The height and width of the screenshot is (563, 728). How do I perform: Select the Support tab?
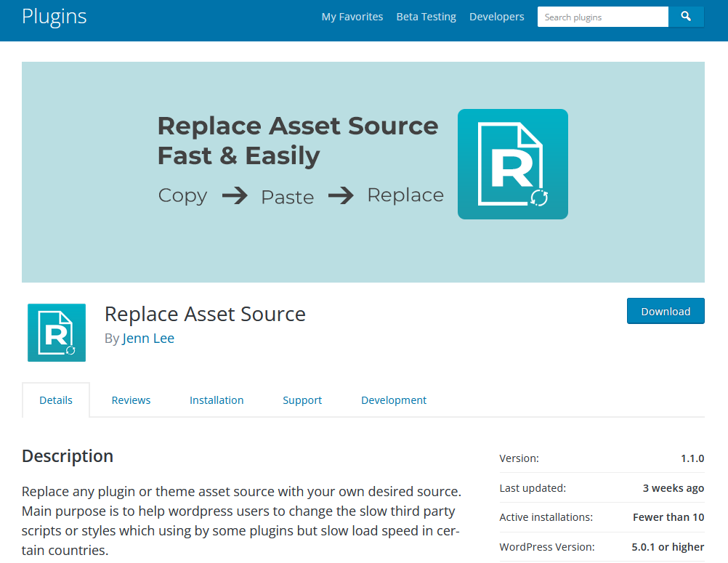click(302, 400)
